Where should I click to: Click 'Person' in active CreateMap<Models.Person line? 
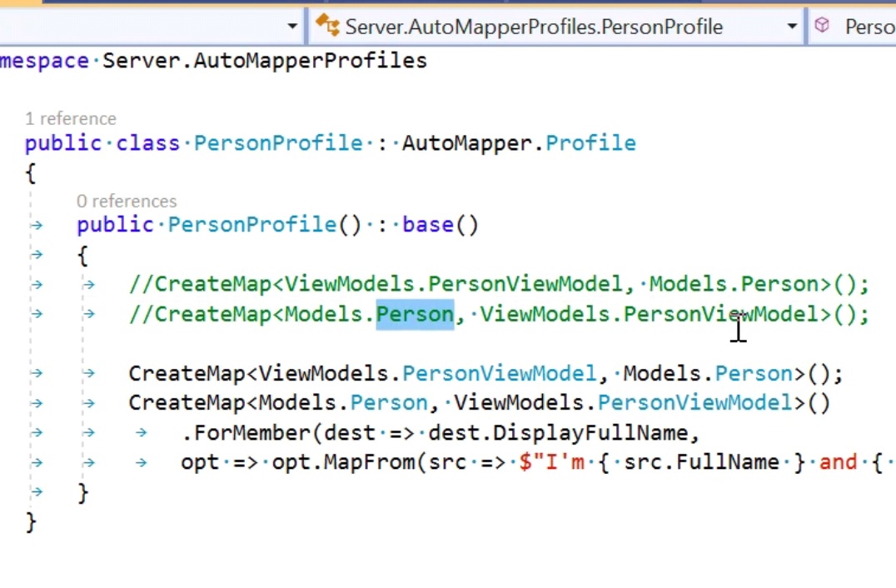389,403
